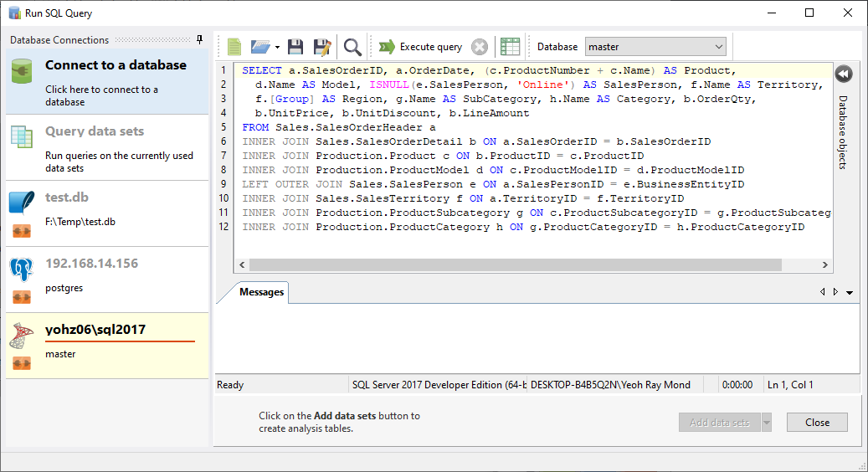Click the round double-arrow Database objects icon

coord(844,74)
